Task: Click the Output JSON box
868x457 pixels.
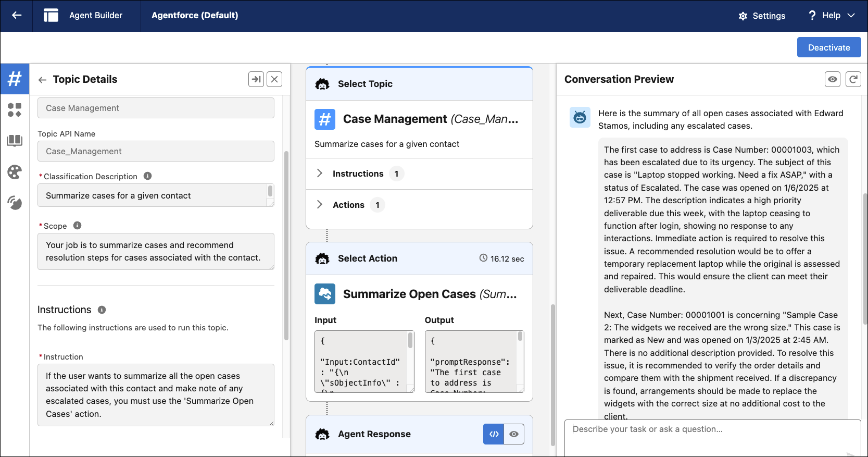Action: [474, 362]
